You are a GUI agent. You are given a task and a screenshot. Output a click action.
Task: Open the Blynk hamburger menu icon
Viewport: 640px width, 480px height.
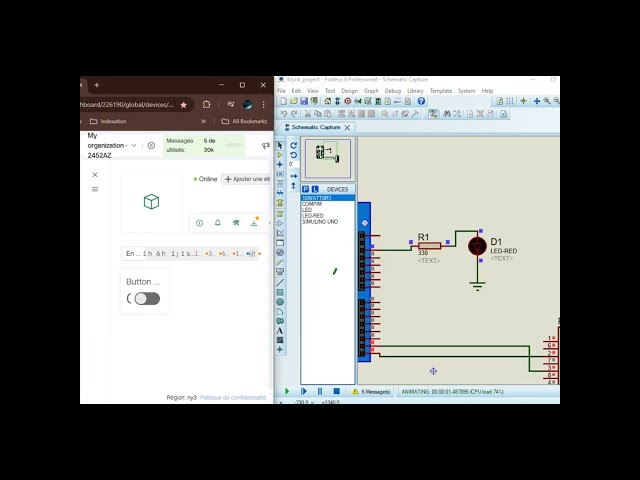[x=95, y=189]
